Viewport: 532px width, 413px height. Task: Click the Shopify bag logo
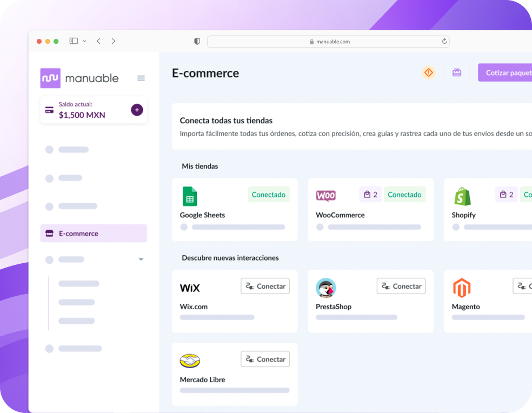pos(462,196)
